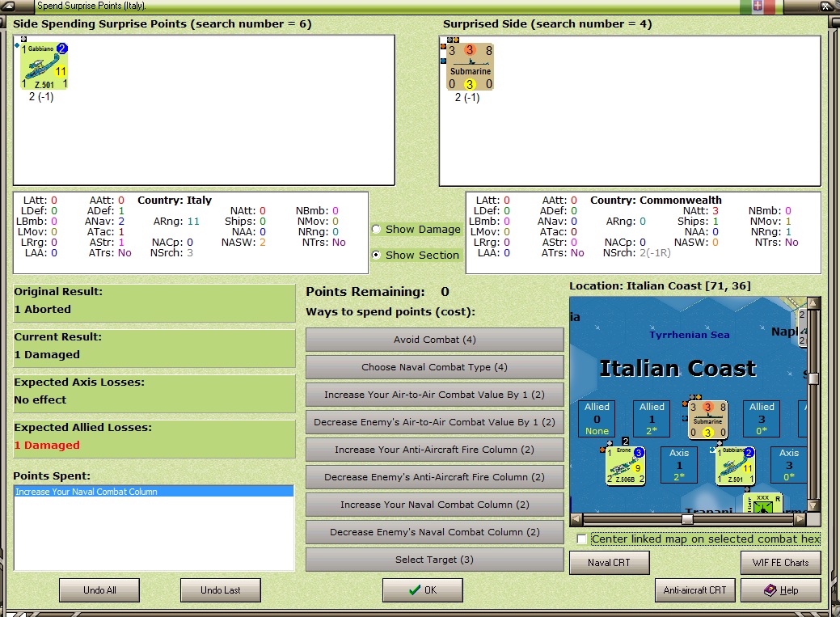840x617 pixels.
Task: Click the 'NASW: 2' stat for Italy
Action: tap(243, 243)
